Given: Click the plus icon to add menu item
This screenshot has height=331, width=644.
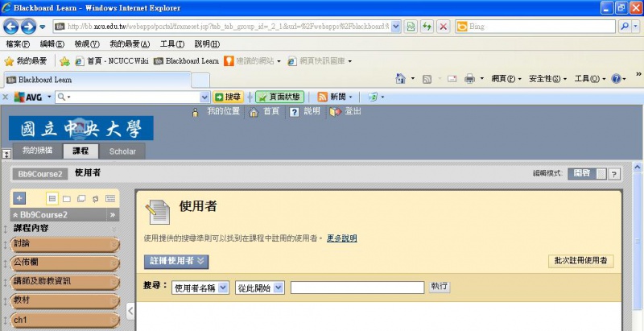Looking at the screenshot, I should click(20, 198).
